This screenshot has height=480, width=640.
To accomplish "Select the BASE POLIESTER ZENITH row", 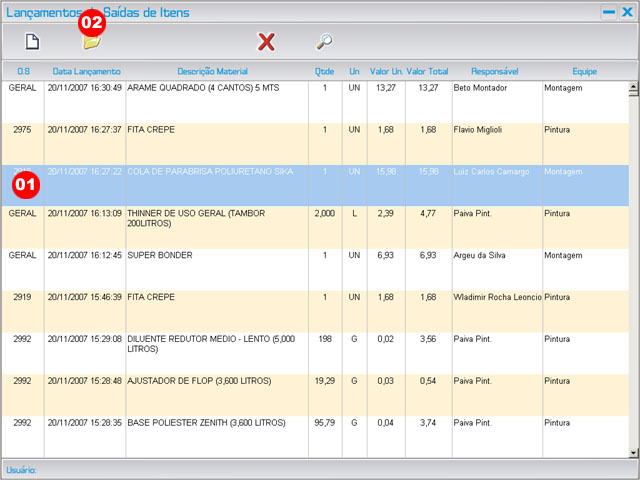I will click(215, 423).
